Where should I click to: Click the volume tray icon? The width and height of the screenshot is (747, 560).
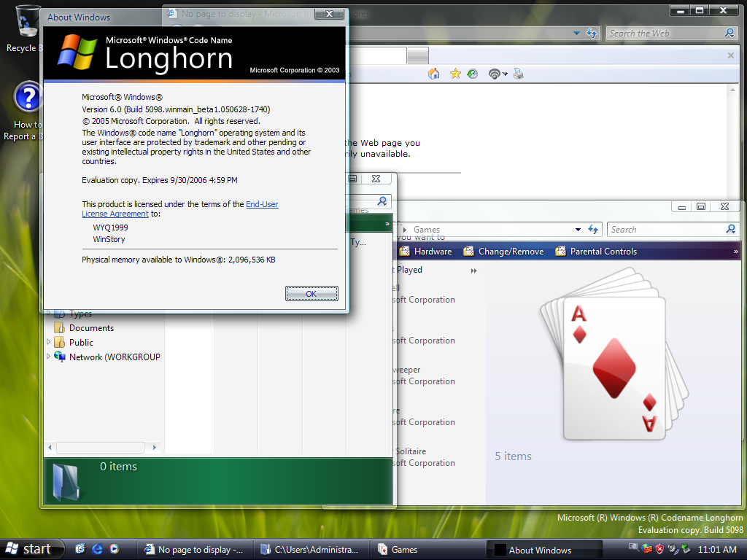click(x=673, y=549)
